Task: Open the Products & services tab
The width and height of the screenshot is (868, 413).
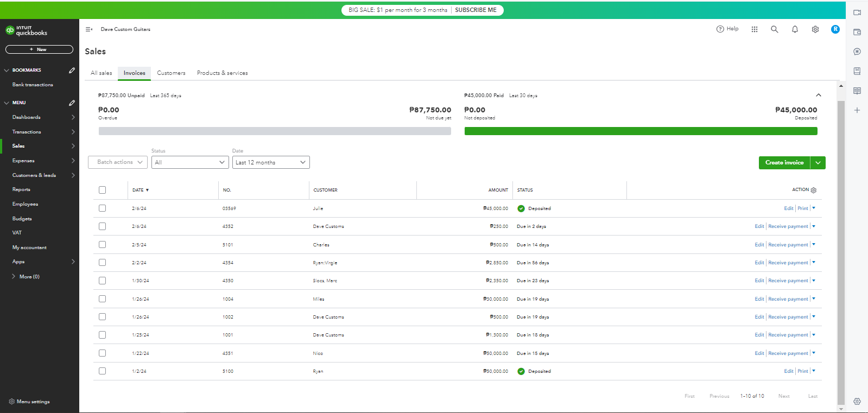Action: coord(223,73)
